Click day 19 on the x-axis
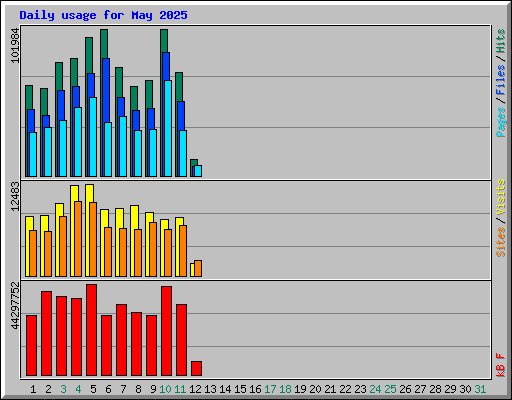Viewport: 512px width, 400px height. click(300, 389)
